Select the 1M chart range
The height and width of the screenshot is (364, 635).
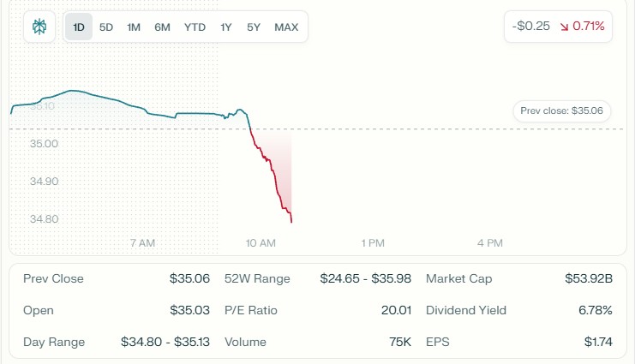click(x=134, y=27)
